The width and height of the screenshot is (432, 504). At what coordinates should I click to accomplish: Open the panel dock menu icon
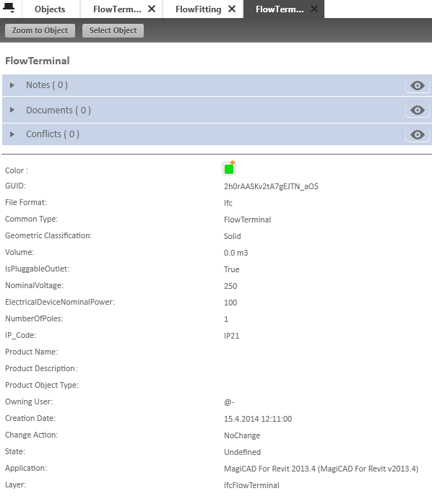(x=9, y=8)
